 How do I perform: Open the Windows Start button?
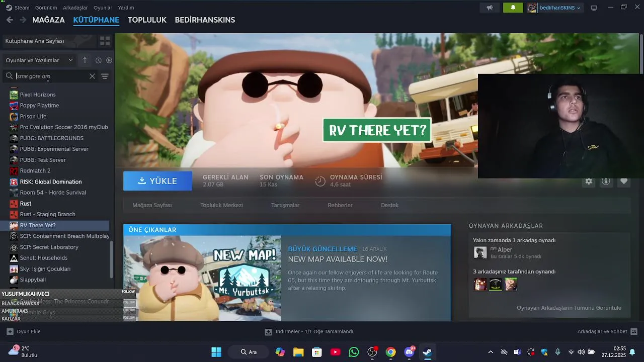(216, 352)
